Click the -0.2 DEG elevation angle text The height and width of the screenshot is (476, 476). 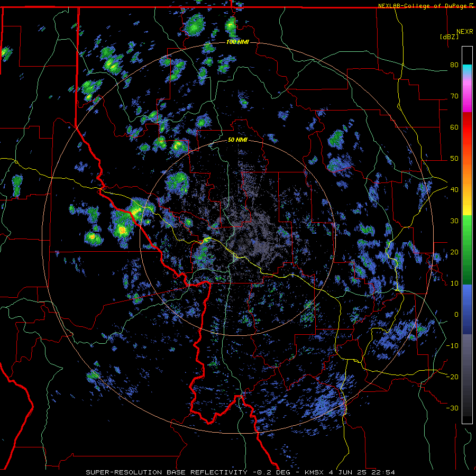click(272, 472)
